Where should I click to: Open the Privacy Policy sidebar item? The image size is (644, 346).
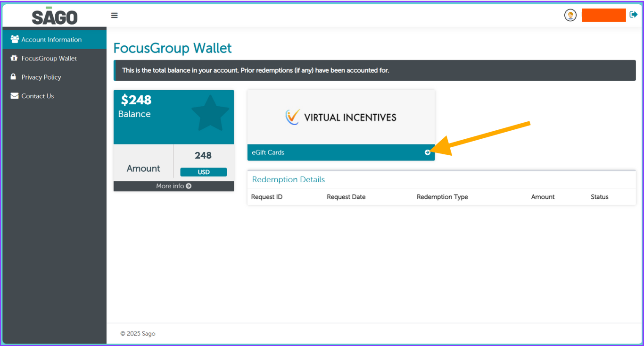tap(55, 77)
